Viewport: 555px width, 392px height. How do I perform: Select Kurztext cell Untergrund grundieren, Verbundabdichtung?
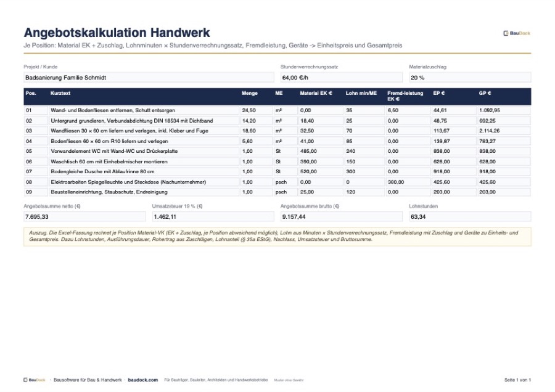144,121
